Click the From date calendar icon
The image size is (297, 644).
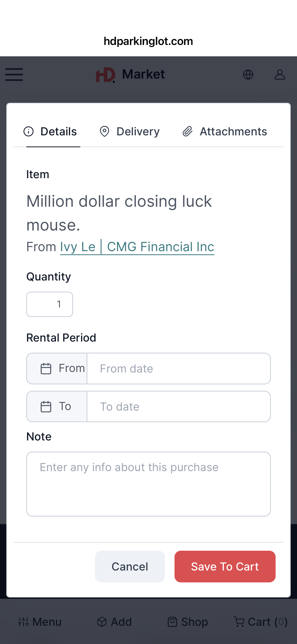[46, 369]
